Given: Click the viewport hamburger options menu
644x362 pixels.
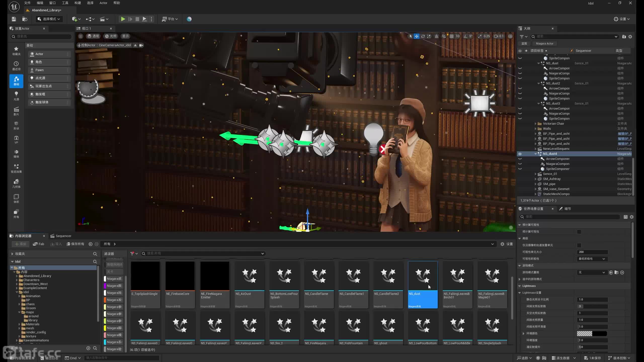Looking at the screenshot, I should [80, 36].
